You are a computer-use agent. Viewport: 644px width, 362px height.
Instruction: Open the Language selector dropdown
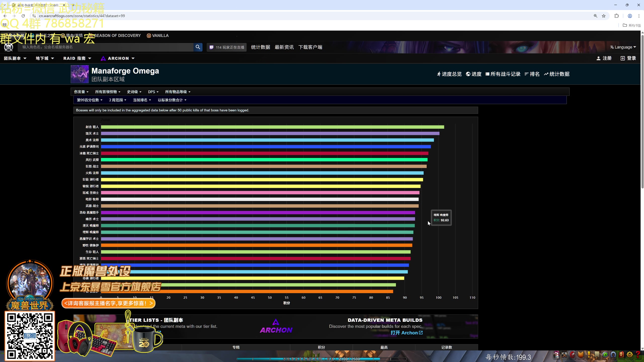(623, 47)
